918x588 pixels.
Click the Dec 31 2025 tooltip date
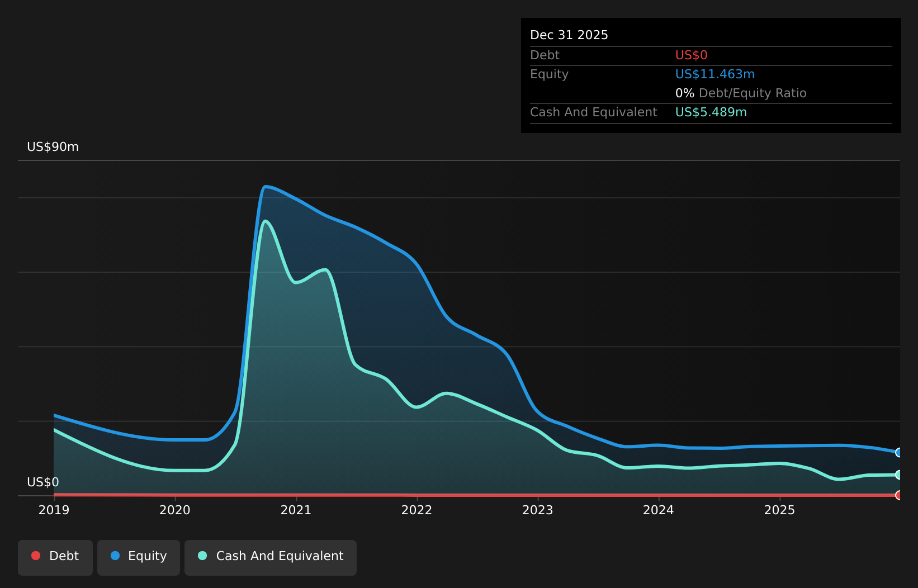(569, 35)
